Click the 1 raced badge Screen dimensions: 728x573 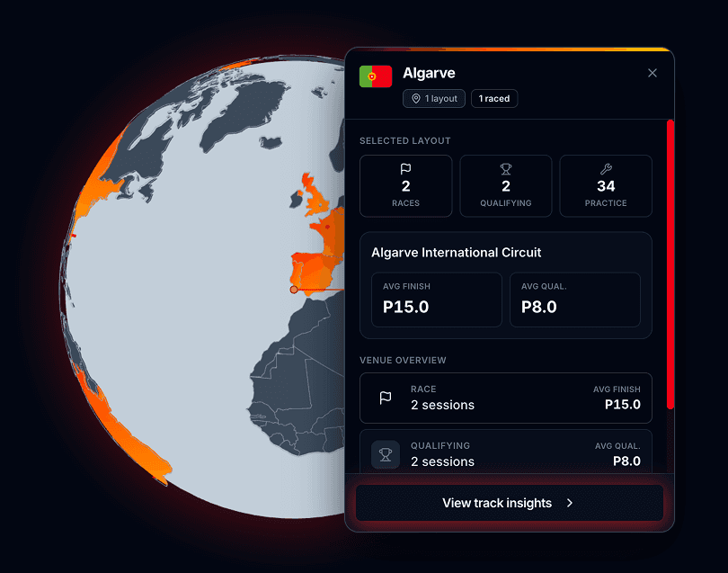tap(494, 99)
